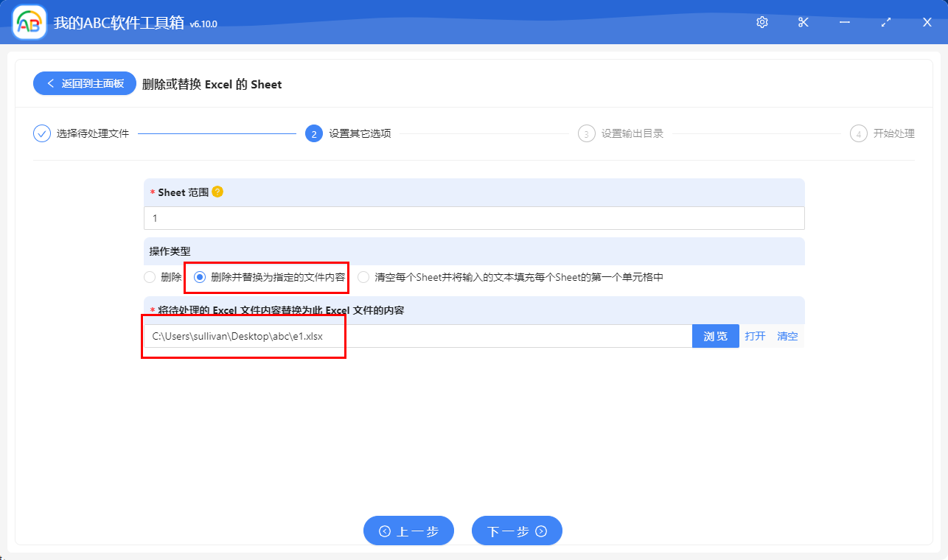This screenshot has height=560, width=948.
Task: Click the scissors tool icon in title bar
Action: [x=803, y=22]
